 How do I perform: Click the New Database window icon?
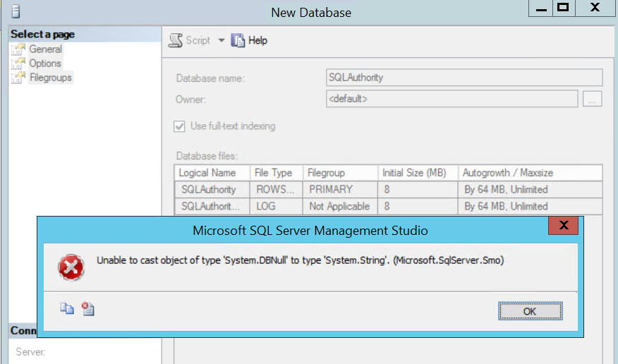[16, 11]
